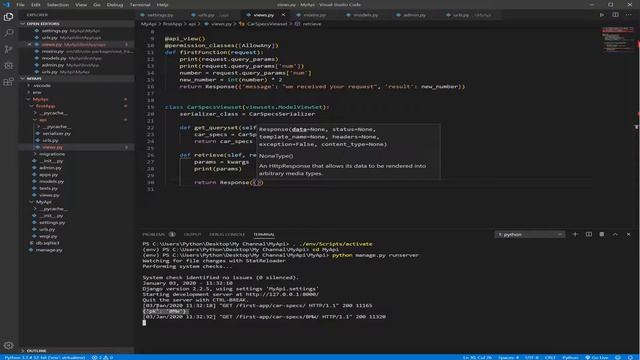
Task: Open wsgi.py in the explorer tree
Action: pyautogui.click(x=48, y=236)
